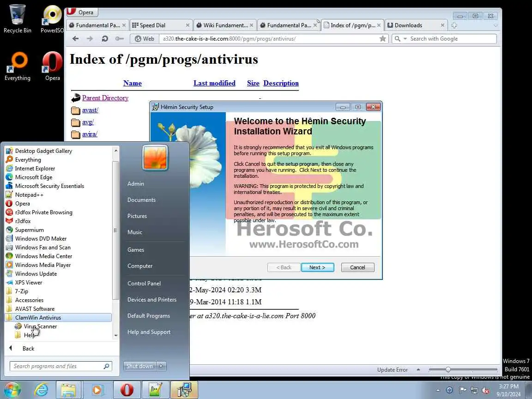Screen dimensions: 532x399
Task: Open Help and Support
Action: (149, 332)
